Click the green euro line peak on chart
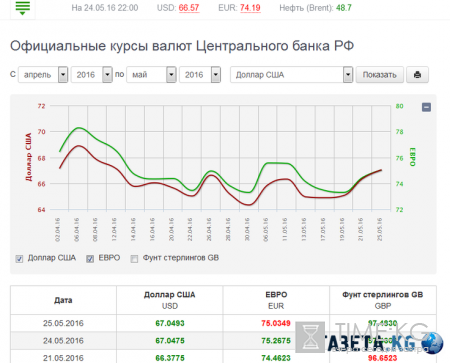Viewport: 450px width, 363px height. pos(79,128)
